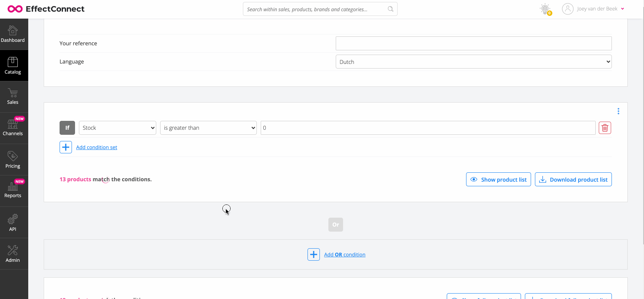This screenshot has height=299, width=644.
Task: Expand the Joey van der Beek user menu
Action: pos(593,9)
